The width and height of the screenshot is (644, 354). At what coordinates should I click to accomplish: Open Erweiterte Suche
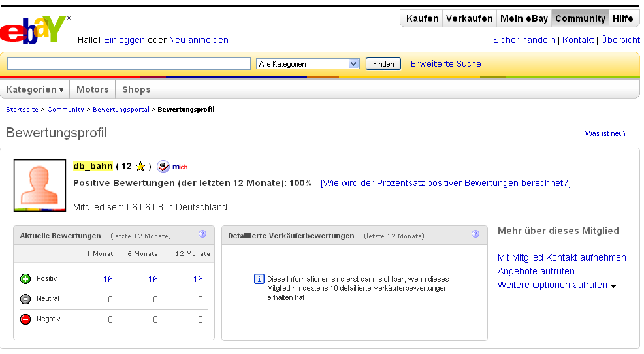446,63
